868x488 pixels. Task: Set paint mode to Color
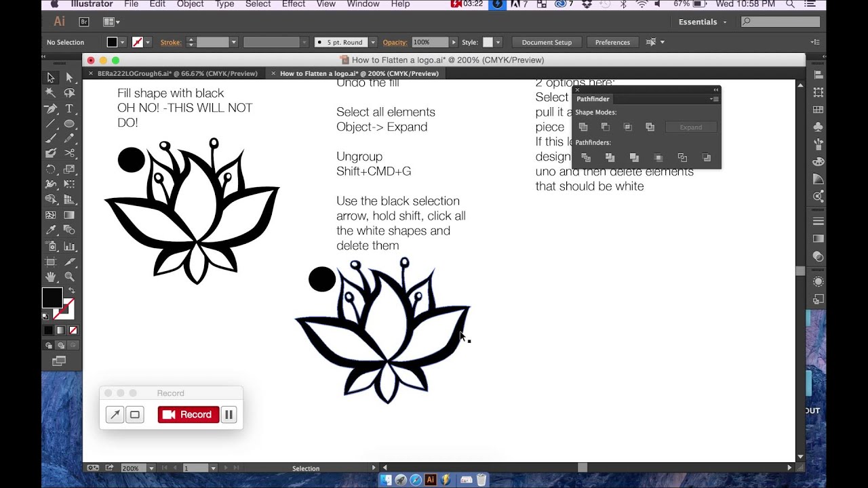(x=48, y=330)
